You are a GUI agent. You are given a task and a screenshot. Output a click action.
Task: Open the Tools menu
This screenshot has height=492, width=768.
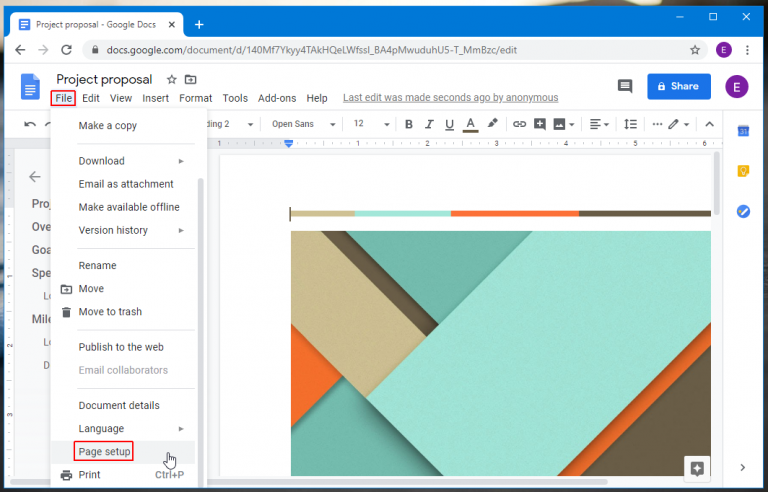[x=235, y=98]
